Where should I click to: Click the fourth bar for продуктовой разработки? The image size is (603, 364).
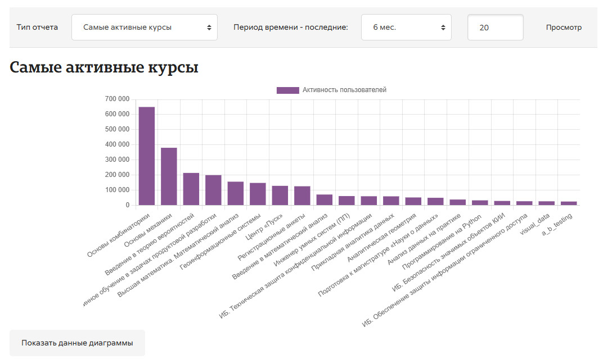(213, 190)
